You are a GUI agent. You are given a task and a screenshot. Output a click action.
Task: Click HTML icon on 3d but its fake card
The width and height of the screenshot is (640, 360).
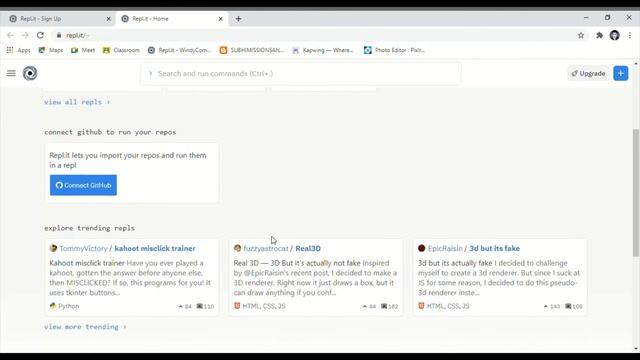coord(421,306)
